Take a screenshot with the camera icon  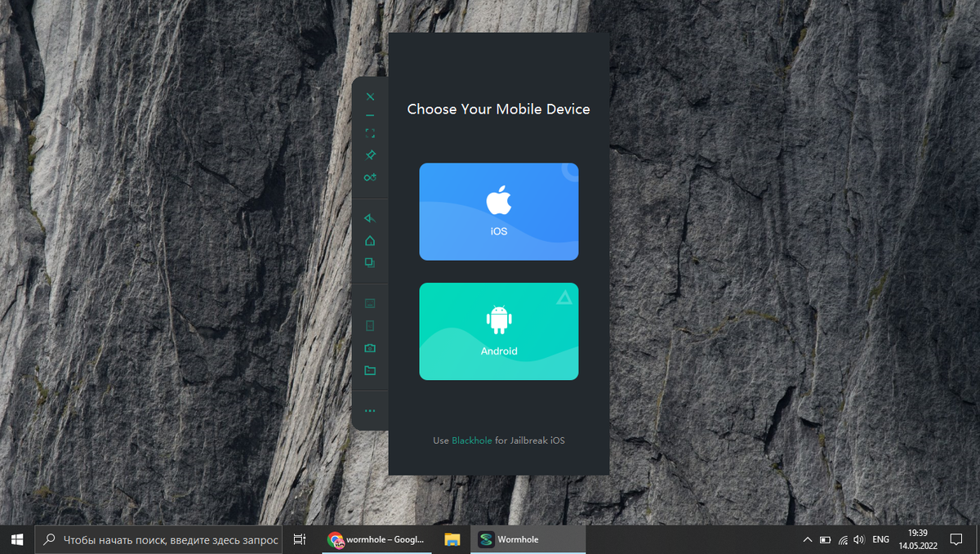point(370,348)
